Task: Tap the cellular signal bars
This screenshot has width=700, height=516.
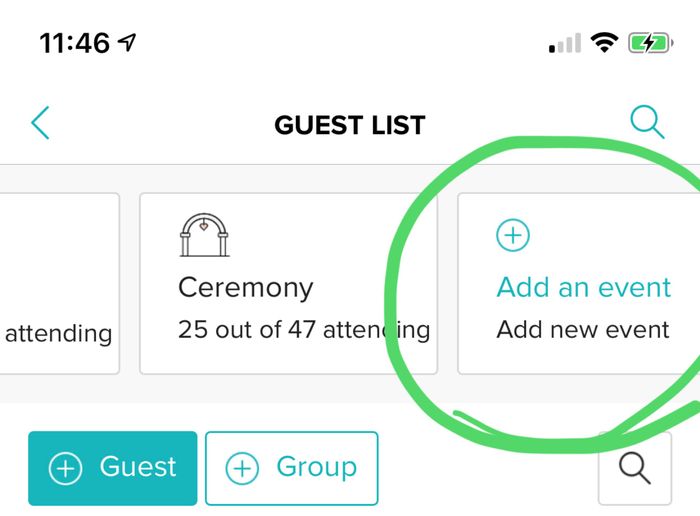Action: click(x=565, y=44)
